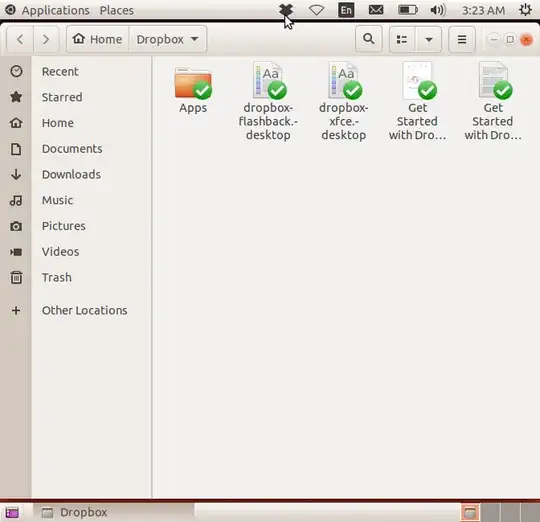Select Home in the sidebar
Image resolution: width=540 pixels, height=522 pixels.
pyautogui.click(x=76, y=123)
